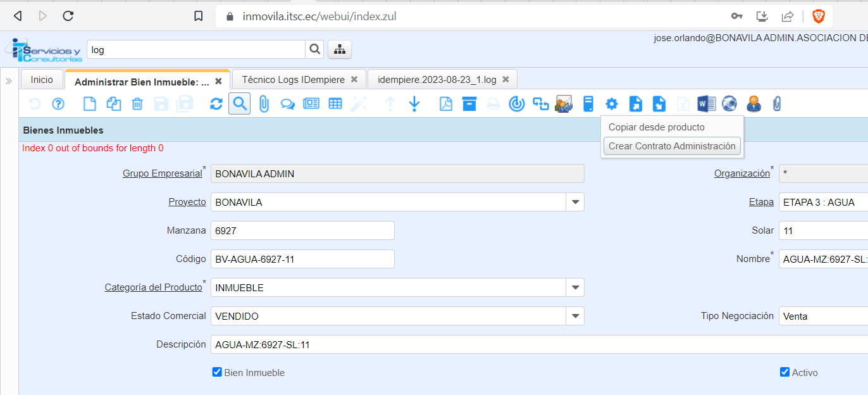Open the Process gear icon in the toolbar
The image size is (868, 395).
pos(611,104)
